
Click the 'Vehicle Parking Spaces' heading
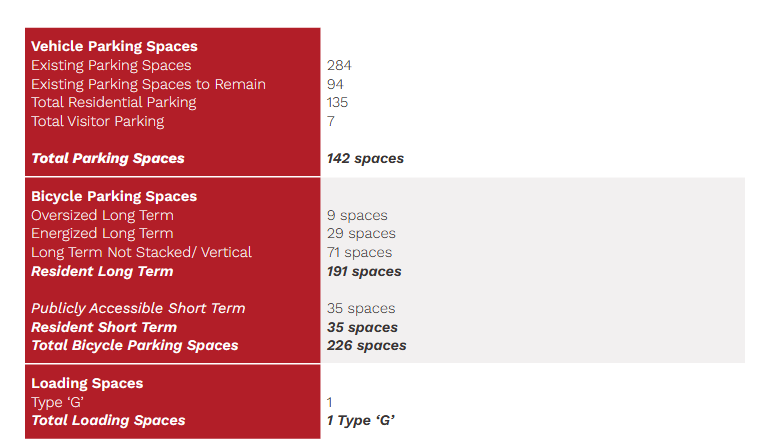coord(114,46)
